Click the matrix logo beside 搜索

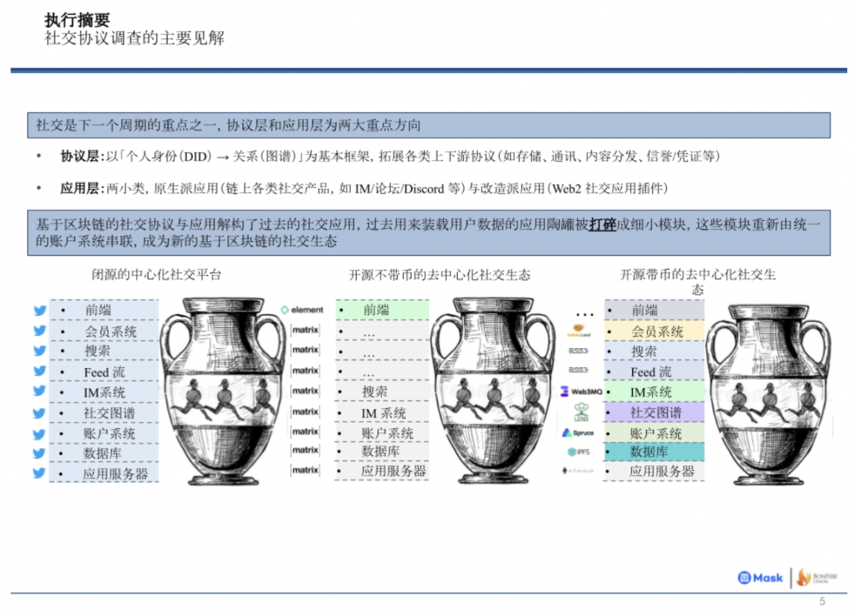coord(305,391)
